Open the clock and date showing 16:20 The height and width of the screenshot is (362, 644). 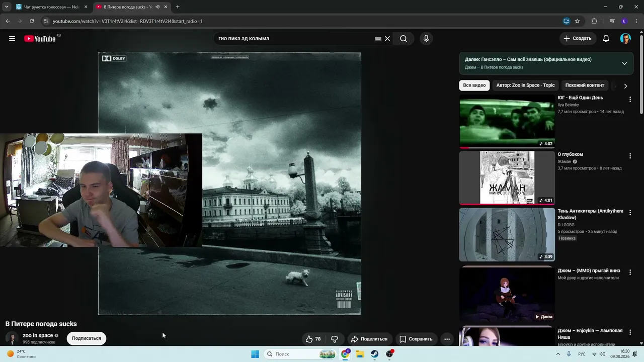point(620,354)
